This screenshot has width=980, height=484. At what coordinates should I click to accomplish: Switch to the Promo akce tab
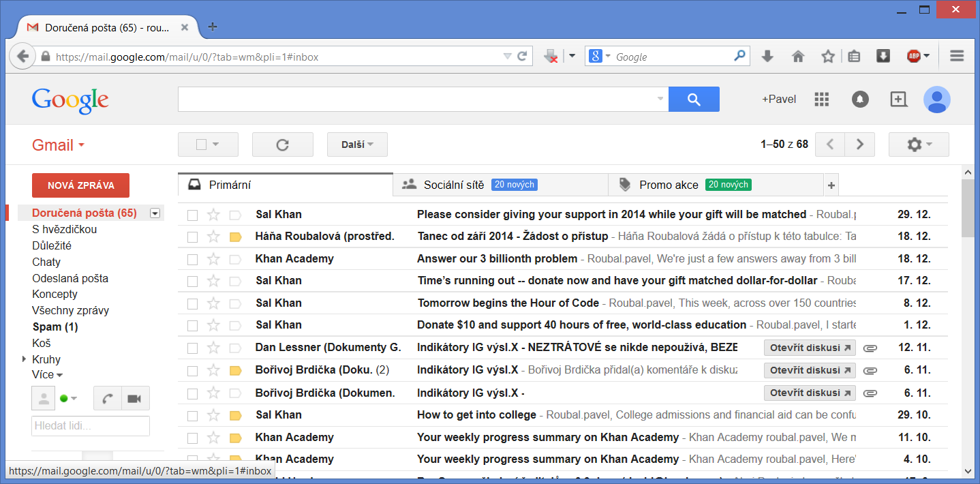pyautogui.click(x=716, y=185)
